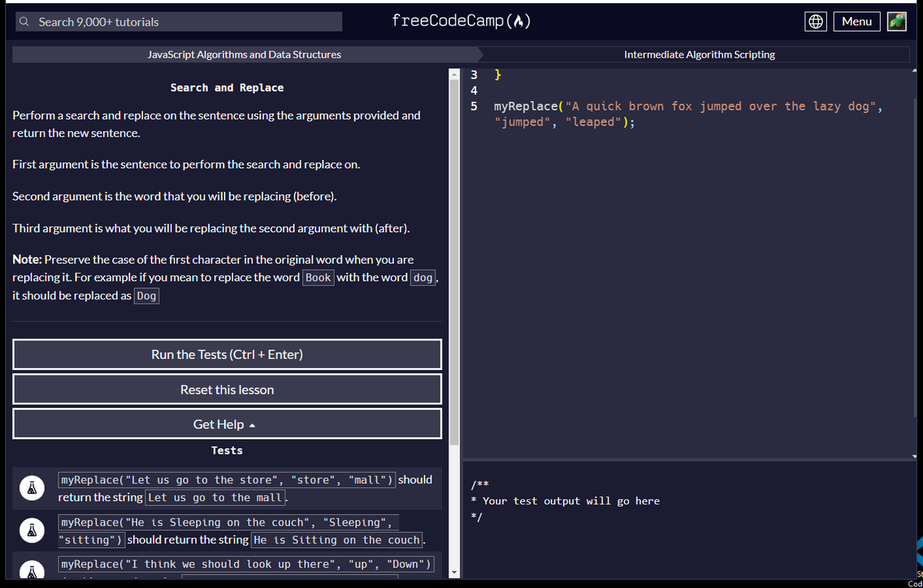Go to JavaScript Algorithms and Data Structures
This screenshot has width=923, height=588.
tap(245, 55)
